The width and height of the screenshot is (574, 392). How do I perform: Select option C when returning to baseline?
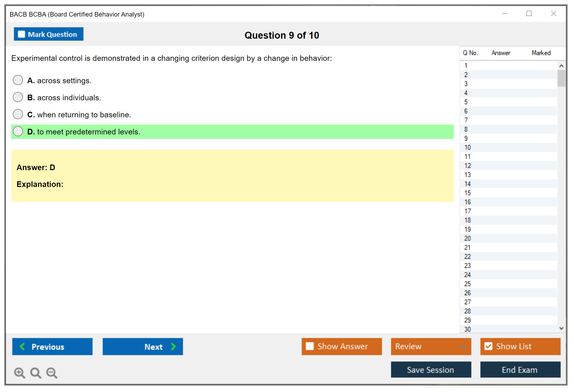point(18,114)
